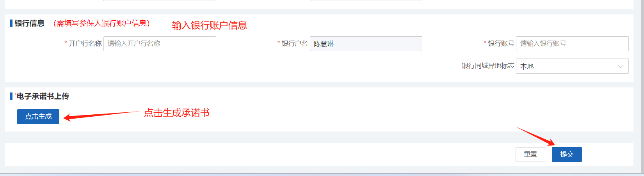Click the red note 需填写参保人银行账户信息
This screenshot has height=176, width=644.
(101, 23)
